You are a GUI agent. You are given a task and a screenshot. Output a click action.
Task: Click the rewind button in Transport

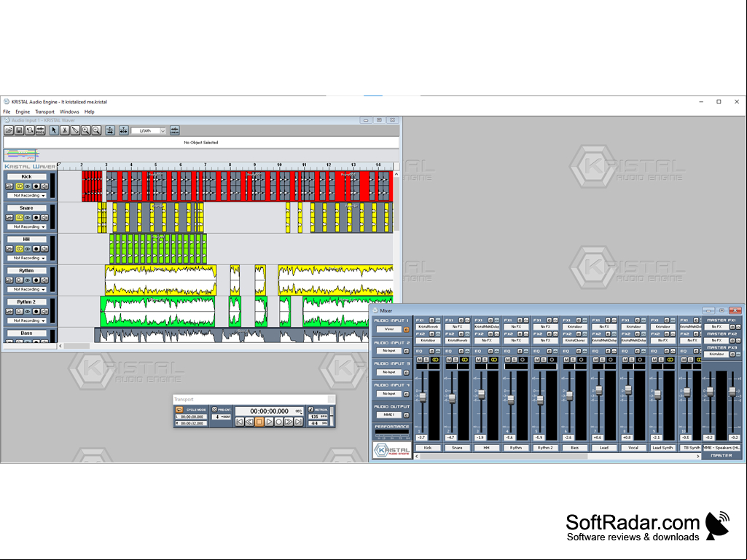pos(249,422)
